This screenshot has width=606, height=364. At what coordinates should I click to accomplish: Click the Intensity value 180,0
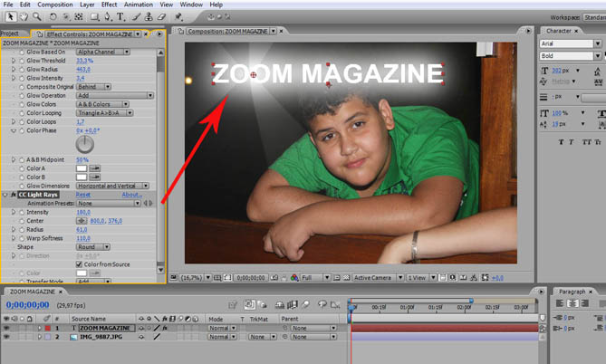coord(84,212)
